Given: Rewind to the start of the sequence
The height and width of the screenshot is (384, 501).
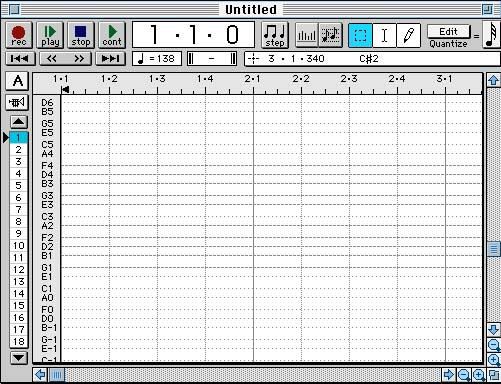Looking at the screenshot, I should pos(20,59).
